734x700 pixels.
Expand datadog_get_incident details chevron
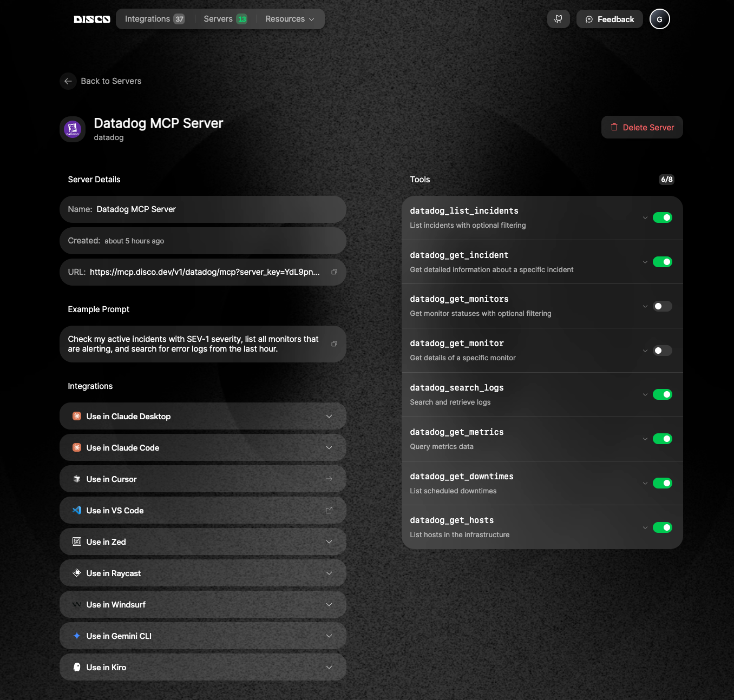[x=645, y=262]
